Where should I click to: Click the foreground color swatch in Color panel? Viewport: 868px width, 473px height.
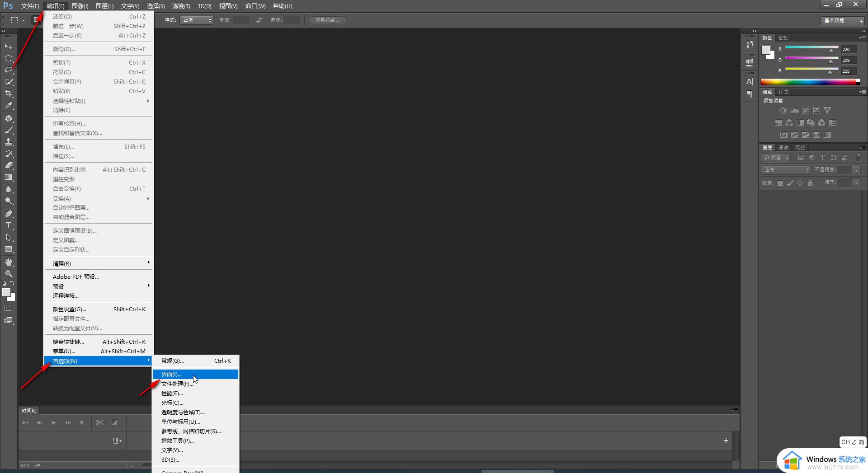tap(766, 50)
